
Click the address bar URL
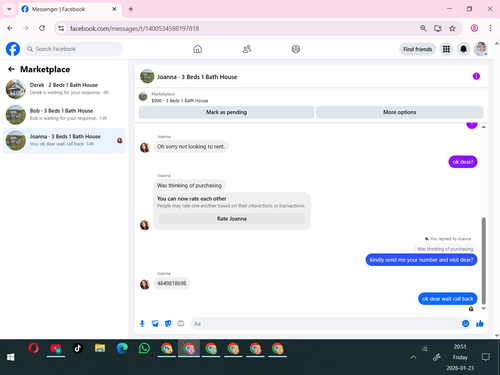point(134,29)
